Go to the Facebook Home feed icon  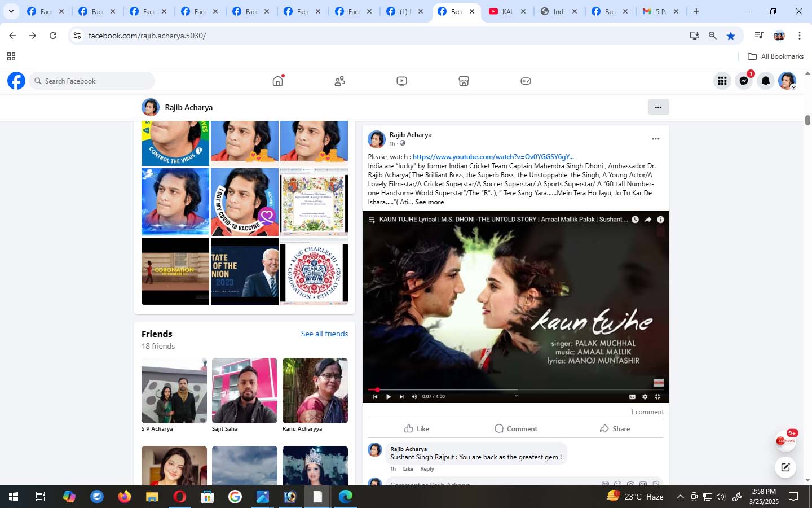[x=277, y=81]
